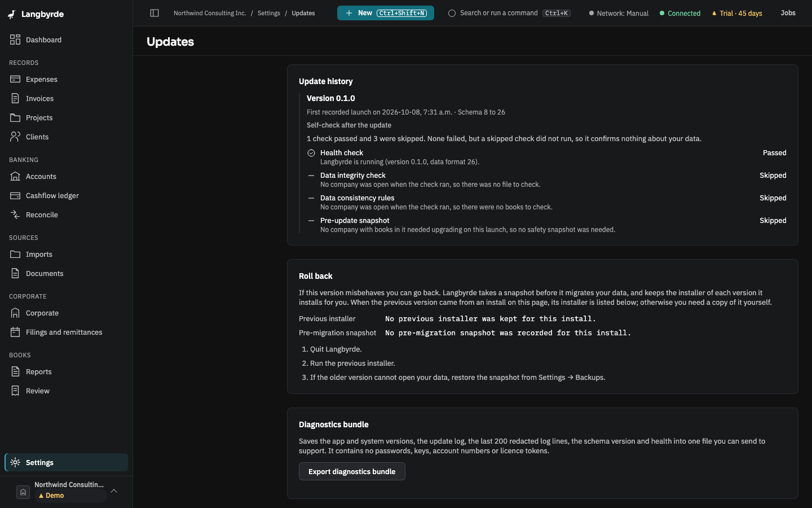Viewport: 812px width, 508px height.
Task: Open Accounts bank icon
Action: click(15, 176)
